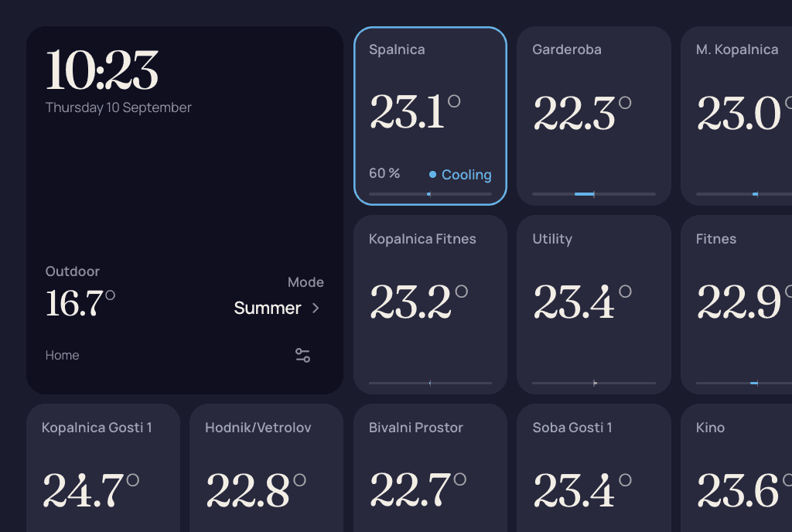The image size is (792, 532).
Task: Click the 10:23 clock display
Action: [x=102, y=70]
